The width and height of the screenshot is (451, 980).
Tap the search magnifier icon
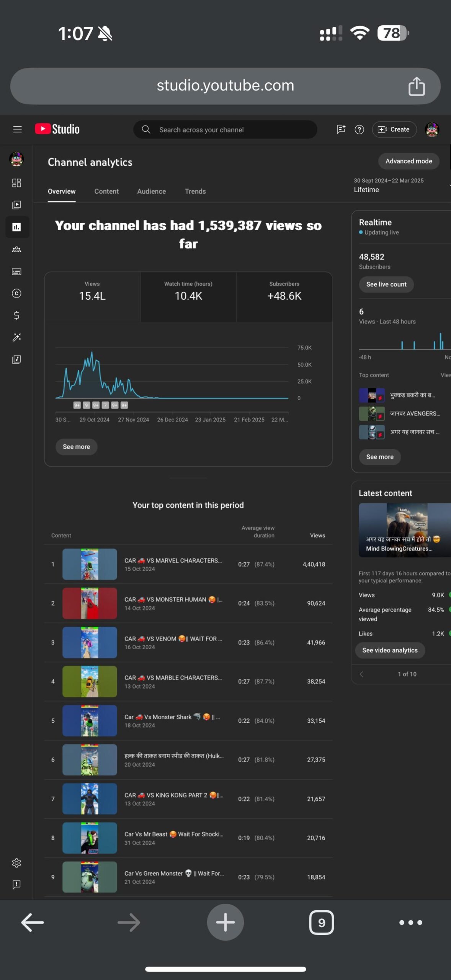click(146, 129)
